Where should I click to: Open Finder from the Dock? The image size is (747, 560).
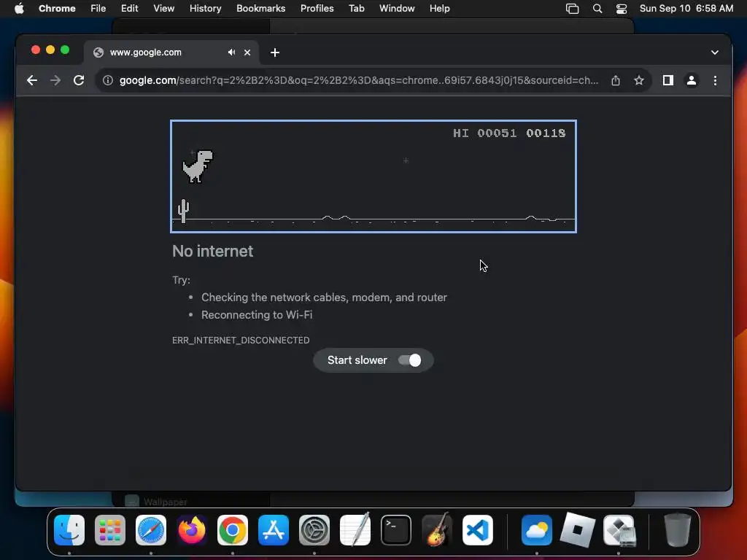[x=69, y=530]
